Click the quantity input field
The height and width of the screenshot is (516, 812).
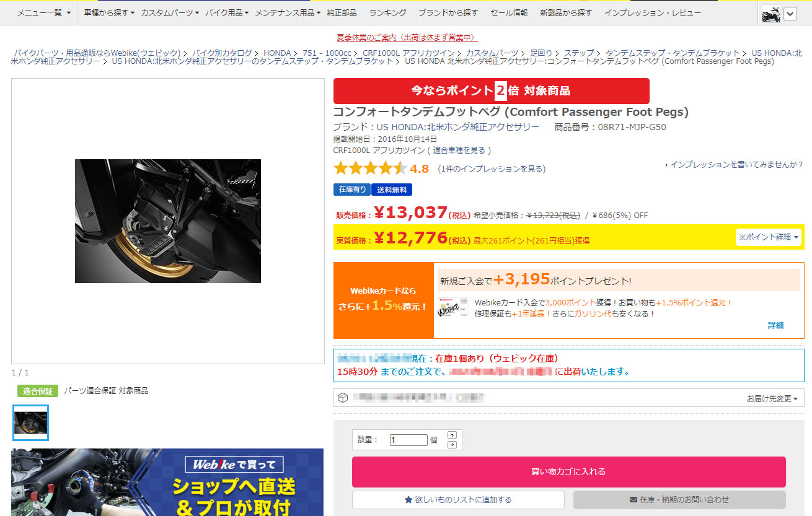[408, 440]
